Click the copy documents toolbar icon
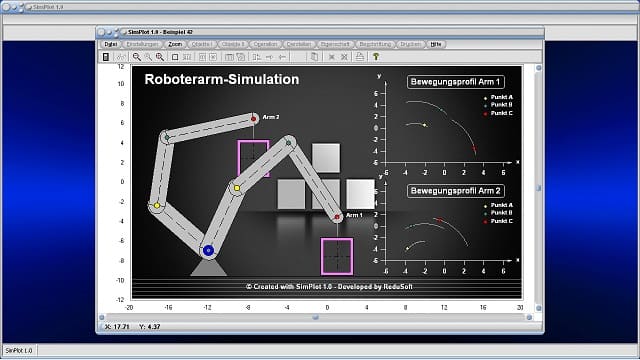640x360 pixels. point(314,57)
